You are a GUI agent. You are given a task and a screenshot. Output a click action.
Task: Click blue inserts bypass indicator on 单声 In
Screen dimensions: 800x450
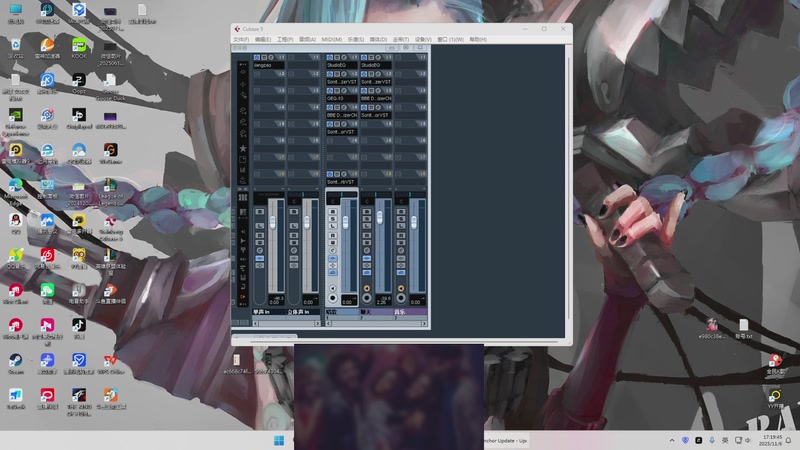point(260,259)
